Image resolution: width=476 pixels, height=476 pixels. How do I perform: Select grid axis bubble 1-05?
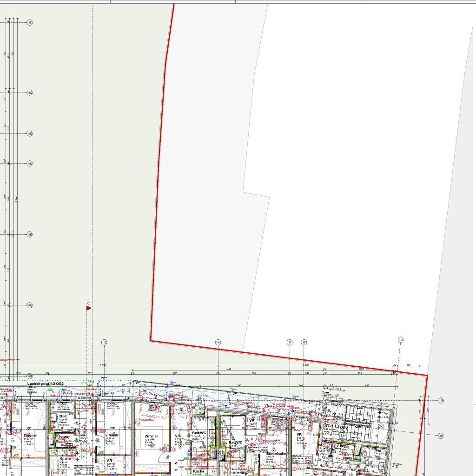coord(30,234)
